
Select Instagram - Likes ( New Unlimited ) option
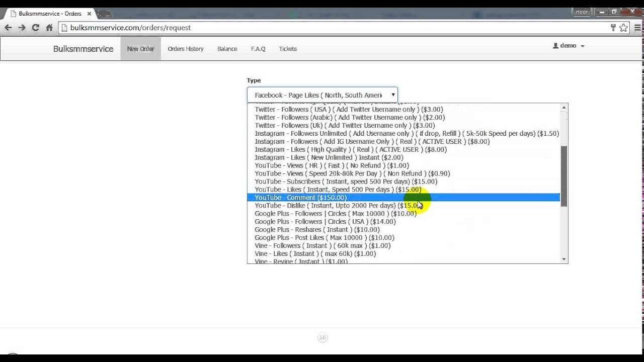tap(404, 157)
